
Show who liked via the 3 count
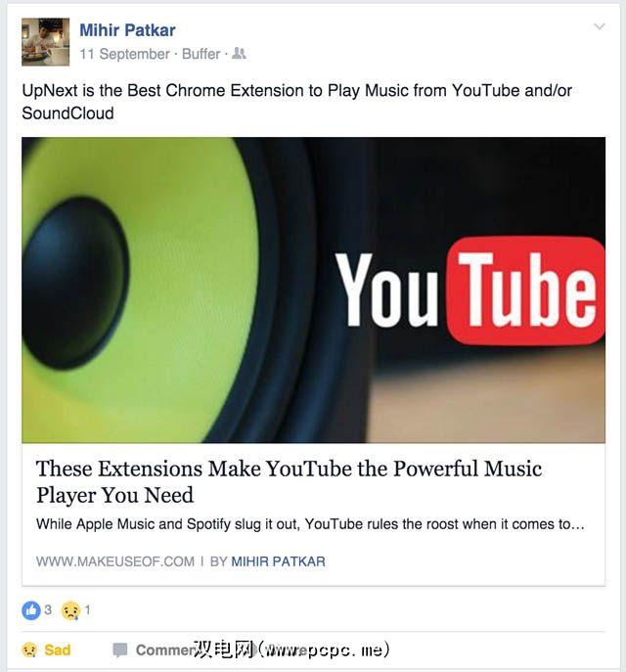coord(48,609)
